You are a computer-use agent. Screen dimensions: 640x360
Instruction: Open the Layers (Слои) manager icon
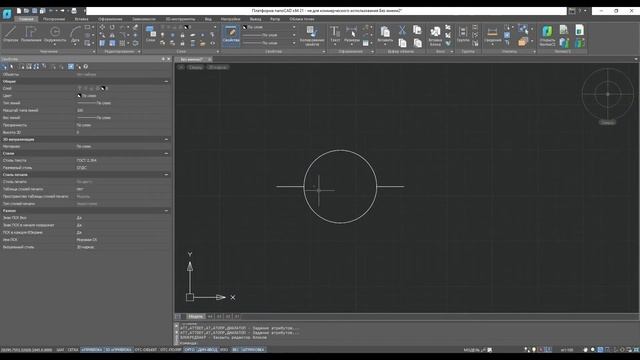click(150, 33)
